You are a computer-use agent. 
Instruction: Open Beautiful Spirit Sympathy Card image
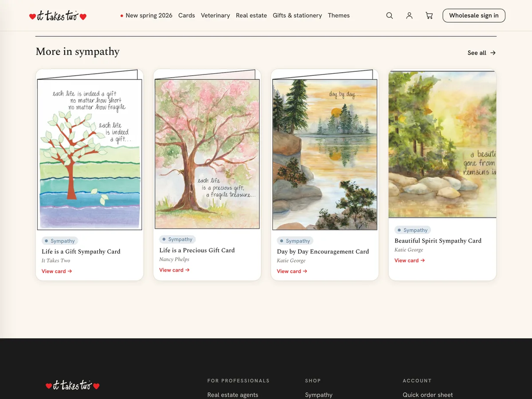(442, 144)
